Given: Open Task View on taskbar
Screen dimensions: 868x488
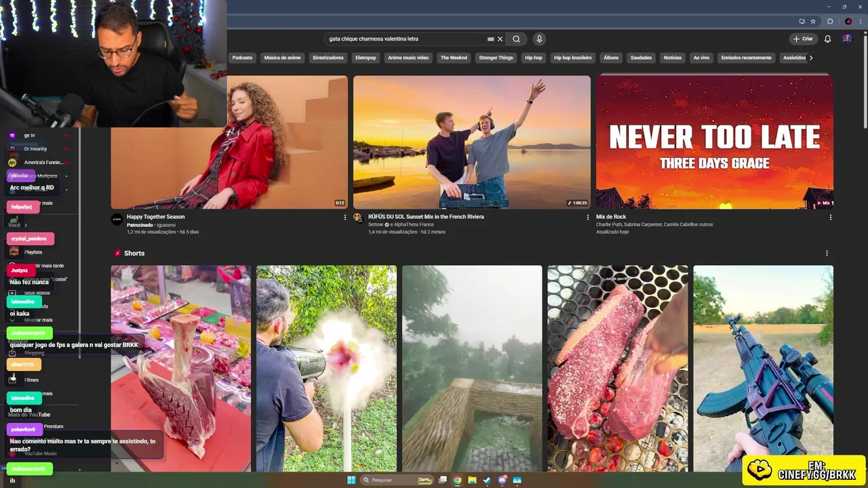Looking at the screenshot, I should [x=443, y=480].
